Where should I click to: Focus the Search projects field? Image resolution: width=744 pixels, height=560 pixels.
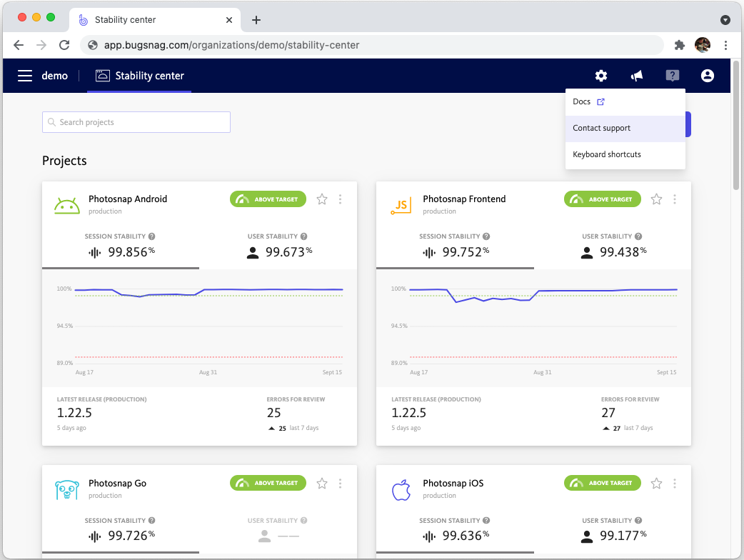[136, 122]
